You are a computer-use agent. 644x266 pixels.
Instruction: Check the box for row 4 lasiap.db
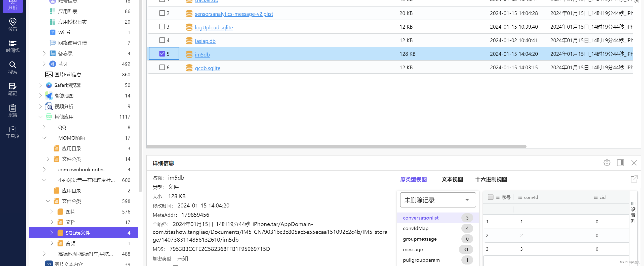pyautogui.click(x=162, y=40)
